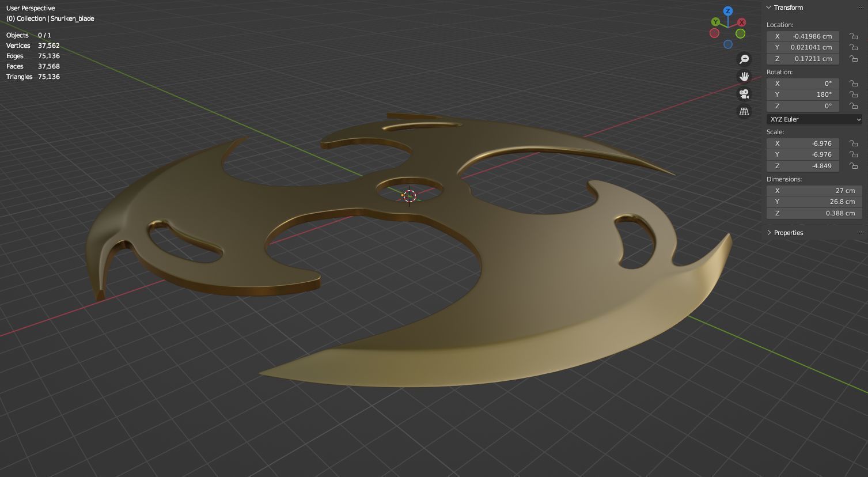
Task: Click the Vertices count '37,562'
Action: 49,46
